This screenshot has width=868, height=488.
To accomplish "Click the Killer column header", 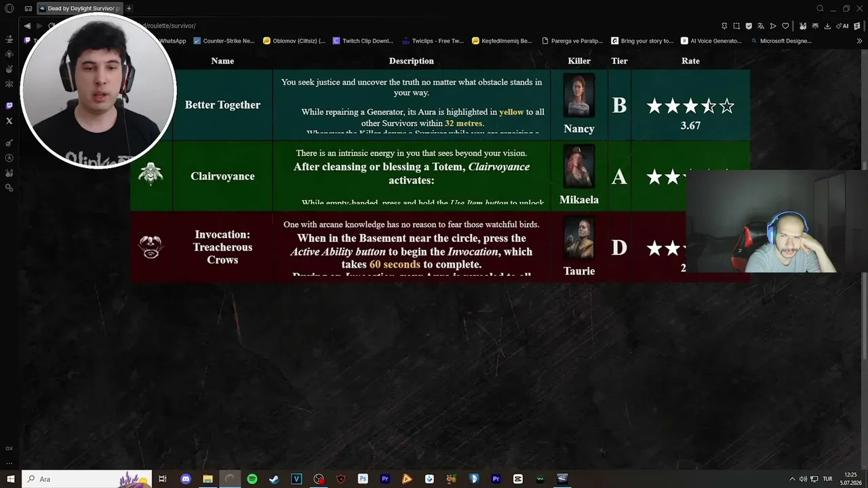I will coord(579,61).
